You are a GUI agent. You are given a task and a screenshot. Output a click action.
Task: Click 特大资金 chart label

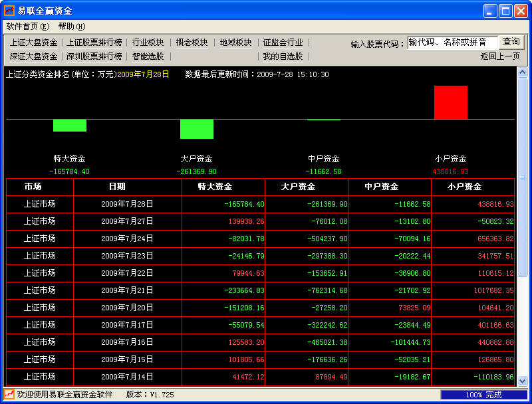(x=70, y=159)
